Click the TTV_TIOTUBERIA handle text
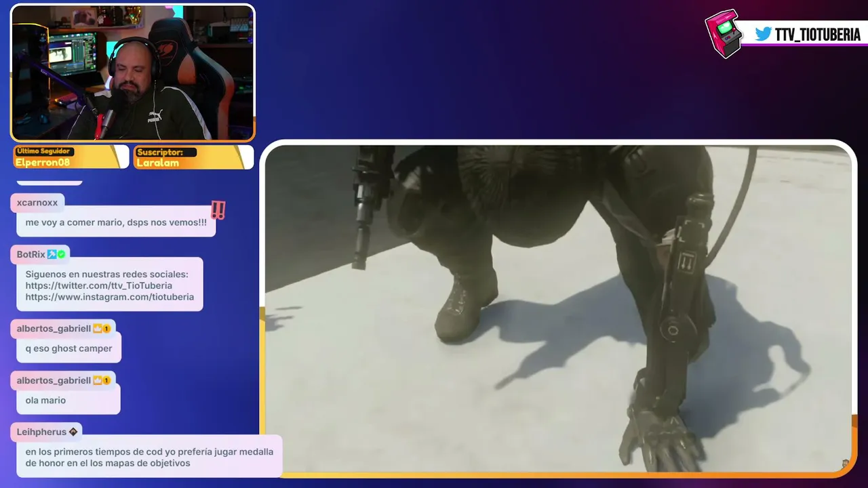 pos(818,35)
